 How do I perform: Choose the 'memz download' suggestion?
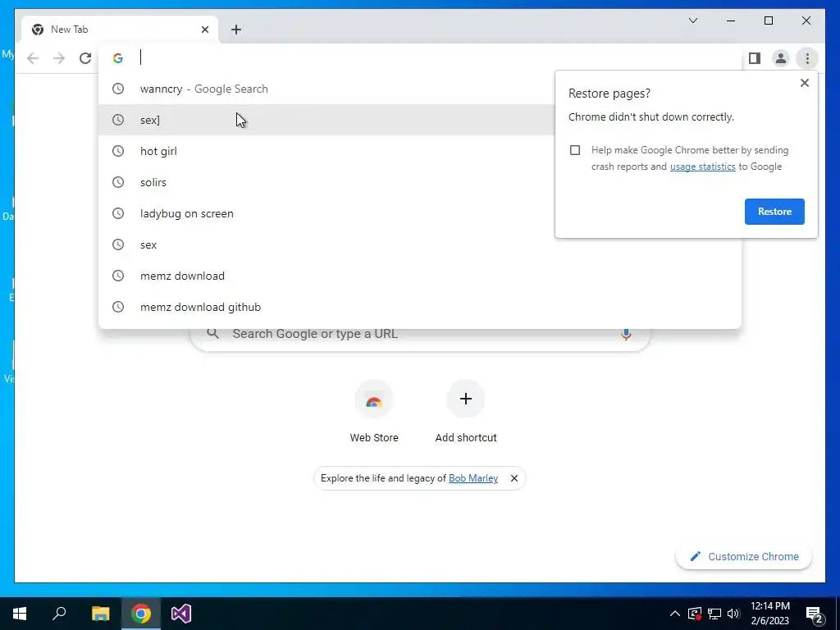420,276
